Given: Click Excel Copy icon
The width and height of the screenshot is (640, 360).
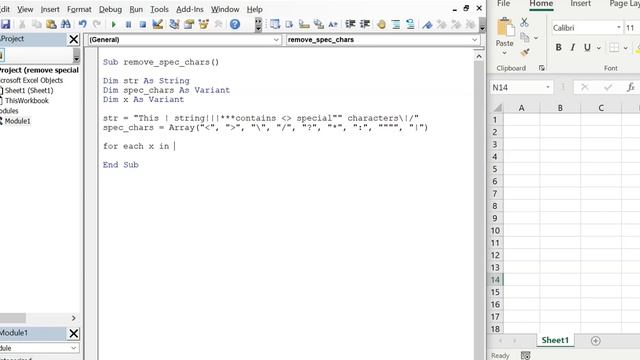Looking at the screenshot, I should coord(525,38).
